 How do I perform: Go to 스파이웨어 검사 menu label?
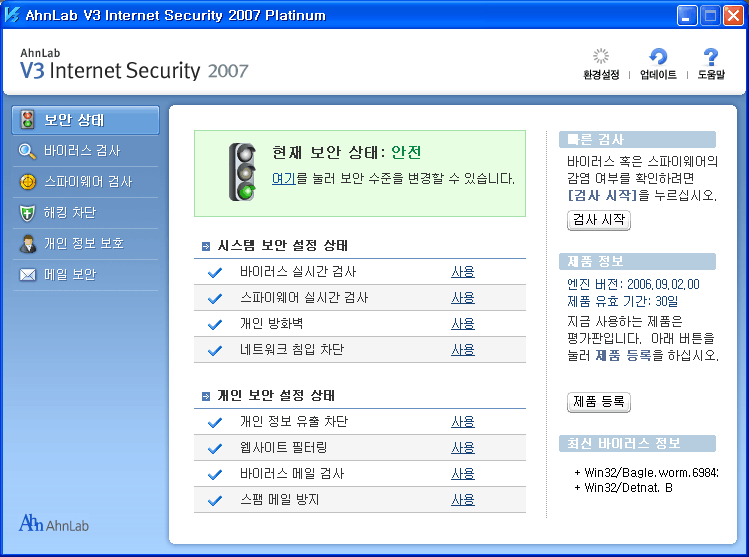[88, 182]
